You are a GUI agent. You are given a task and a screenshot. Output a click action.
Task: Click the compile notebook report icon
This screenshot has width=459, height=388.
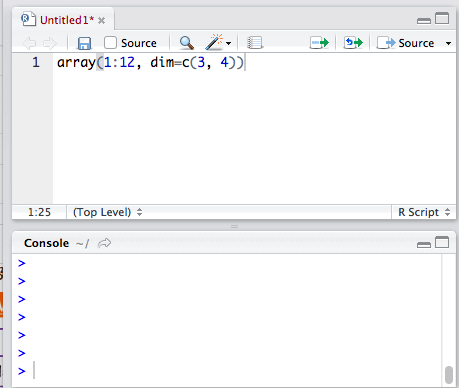tap(255, 43)
